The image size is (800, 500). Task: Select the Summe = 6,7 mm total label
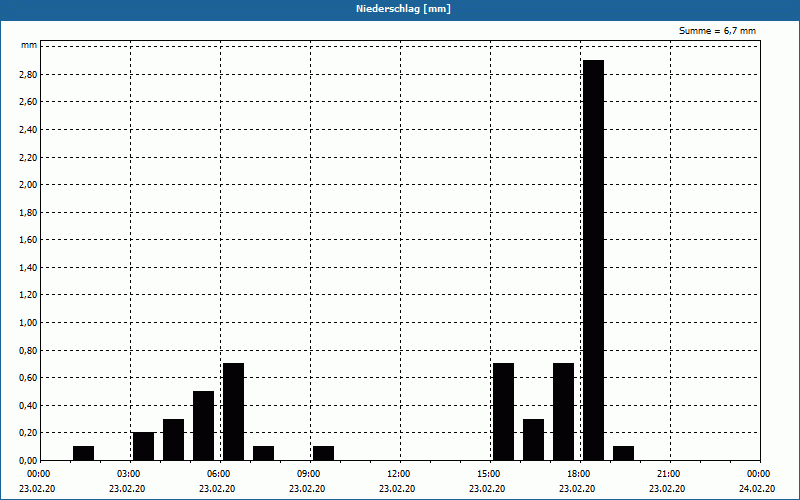click(x=717, y=31)
